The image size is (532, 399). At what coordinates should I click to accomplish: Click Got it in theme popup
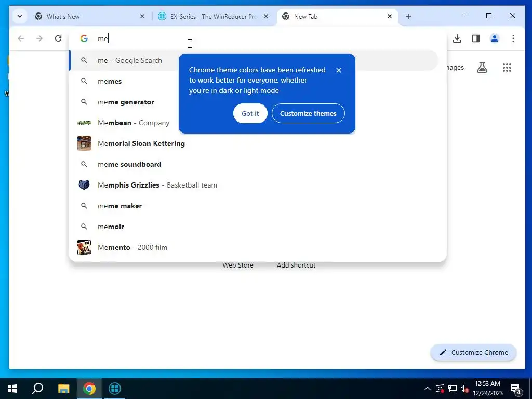(x=250, y=113)
